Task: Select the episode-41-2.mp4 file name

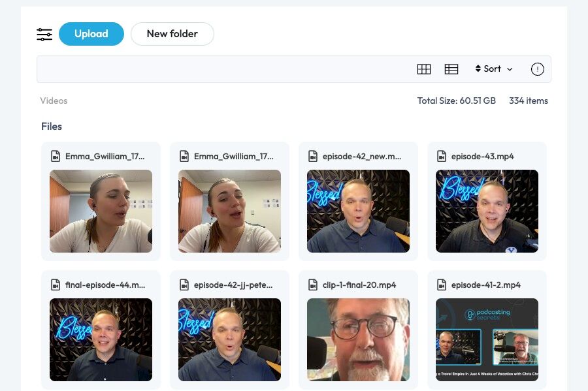Action: (485, 285)
